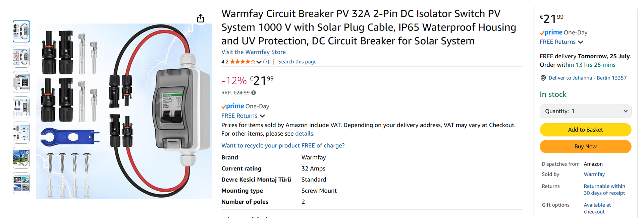Select the solar panel photo thumbnail
Viewport: 644px width, 218px height.
click(21, 158)
